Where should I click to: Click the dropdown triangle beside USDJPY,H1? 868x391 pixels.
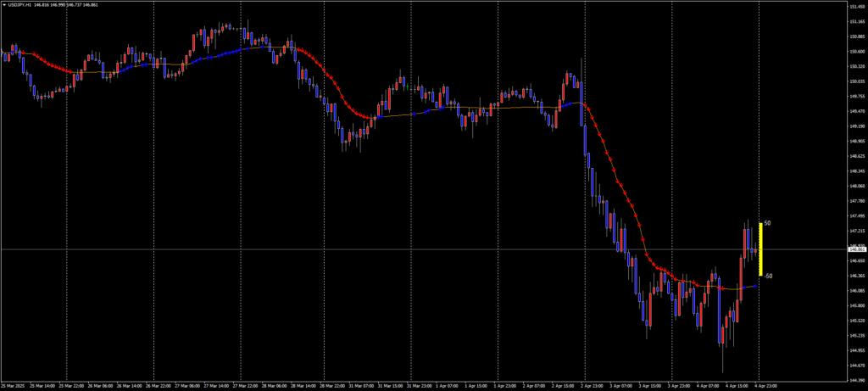click(4, 5)
